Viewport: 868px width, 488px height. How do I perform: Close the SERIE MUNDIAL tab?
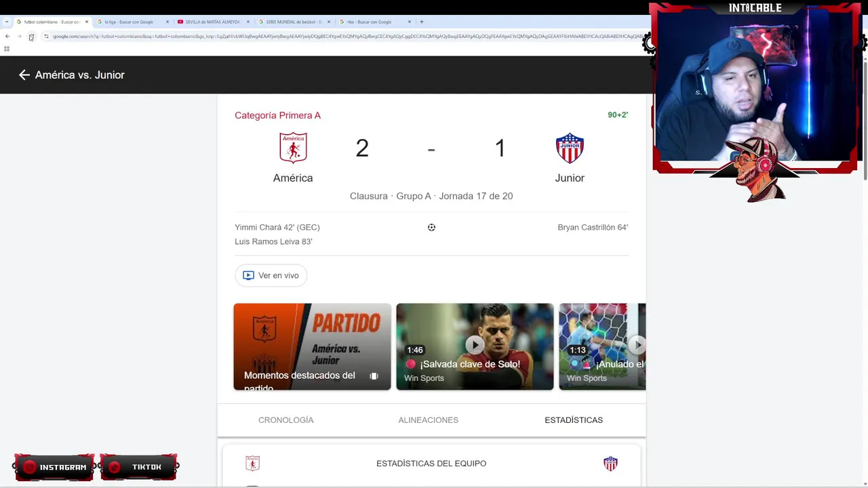pos(329,22)
